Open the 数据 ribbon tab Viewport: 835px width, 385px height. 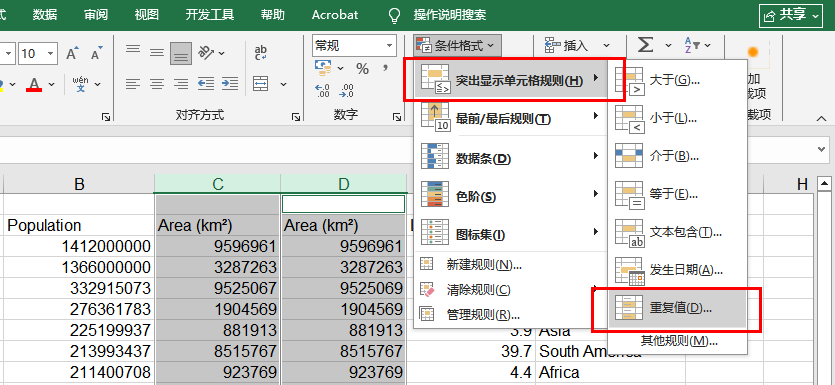(x=45, y=15)
